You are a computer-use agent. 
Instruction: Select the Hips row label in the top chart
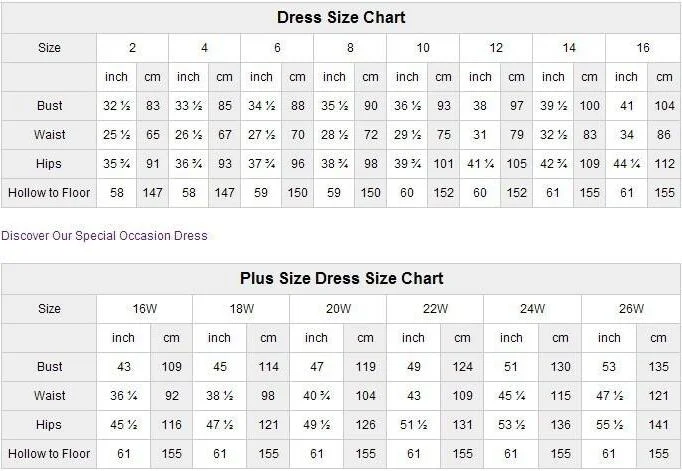click(49, 164)
